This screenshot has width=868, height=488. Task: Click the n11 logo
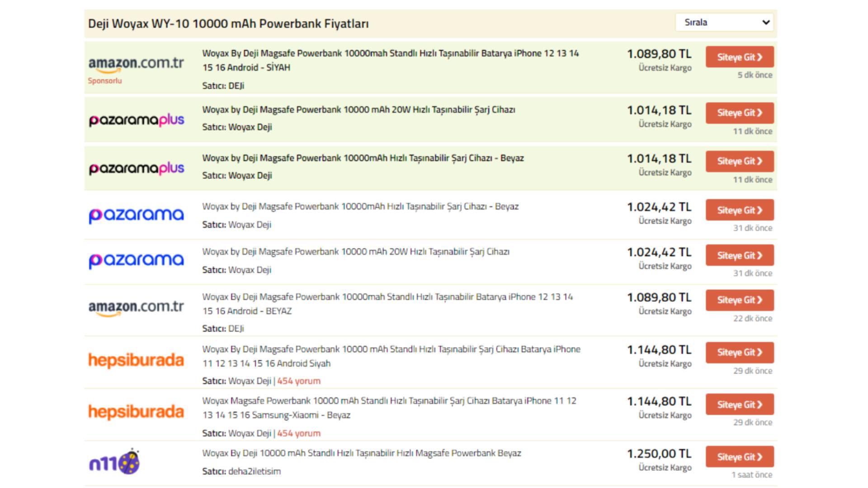click(x=114, y=462)
